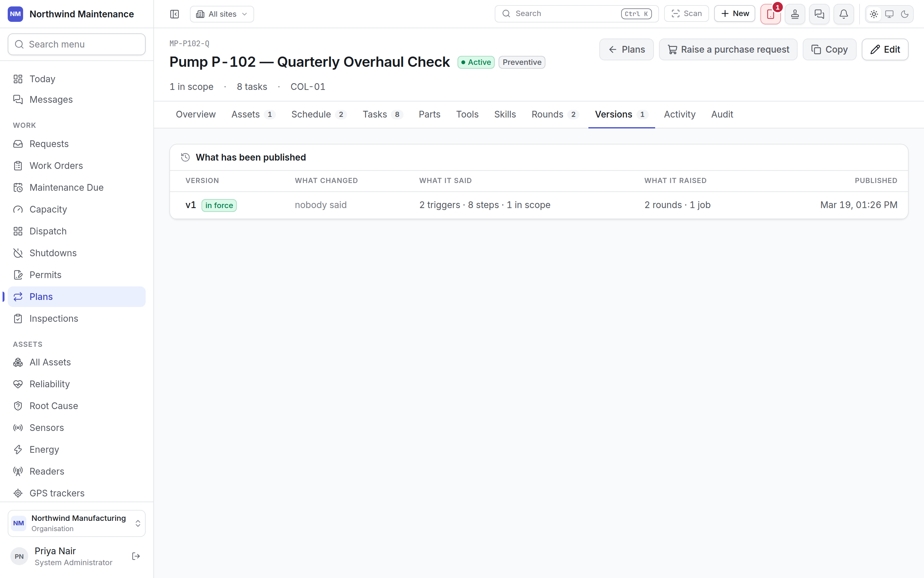Click the Priya Nair PN avatar
The width and height of the screenshot is (924, 578).
pyautogui.click(x=19, y=556)
